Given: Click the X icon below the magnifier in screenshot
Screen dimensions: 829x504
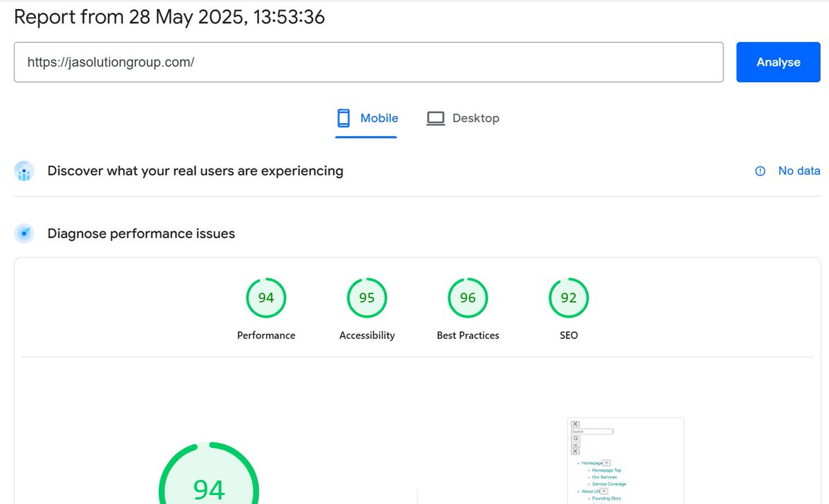Looking at the screenshot, I should (x=575, y=451).
